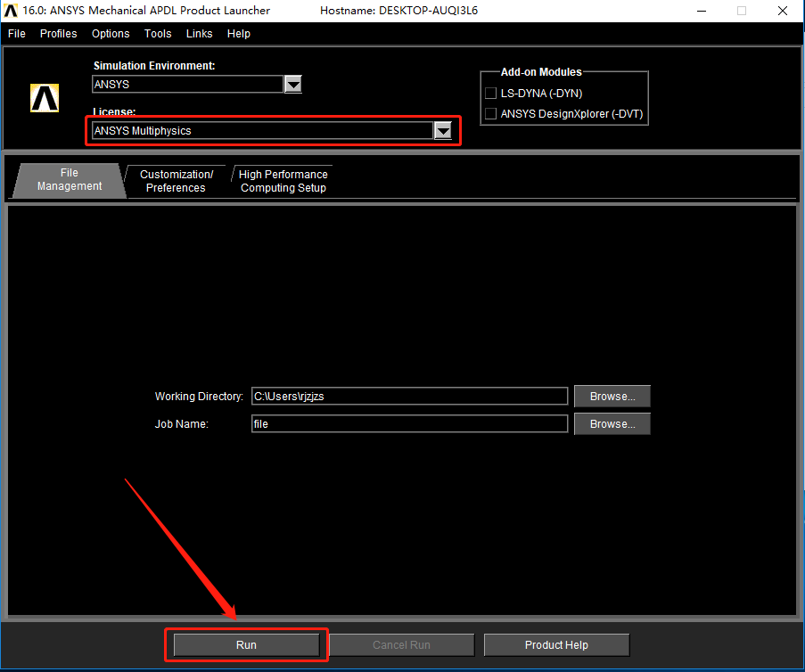Enable ANSYS DesignXplorer (-DVT) module
Viewport: 805px width, 672px height.
[491, 113]
